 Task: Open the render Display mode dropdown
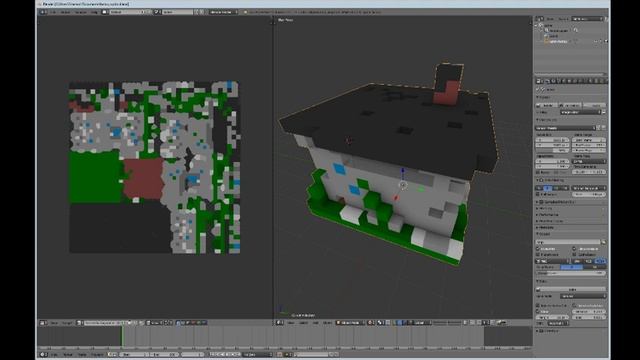click(x=580, y=112)
